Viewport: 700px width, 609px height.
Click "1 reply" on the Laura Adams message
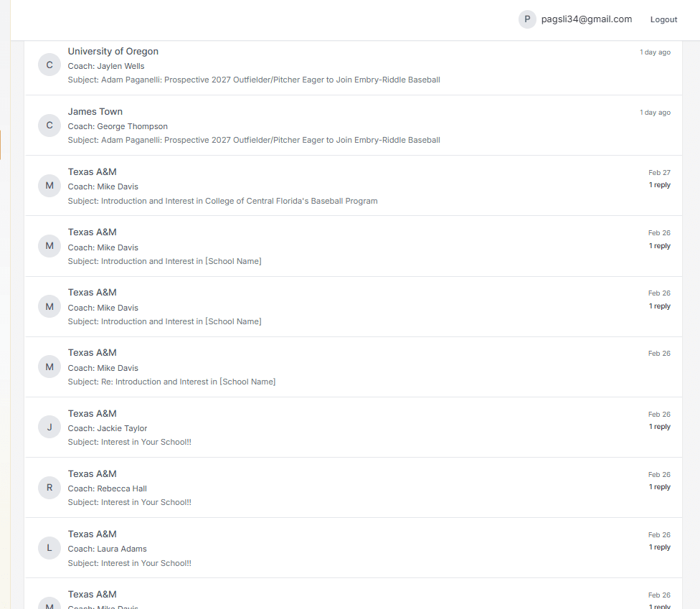click(x=659, y=547)
